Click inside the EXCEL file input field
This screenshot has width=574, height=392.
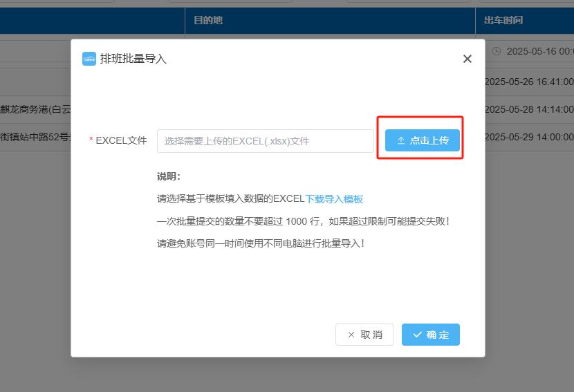[265, 141]
